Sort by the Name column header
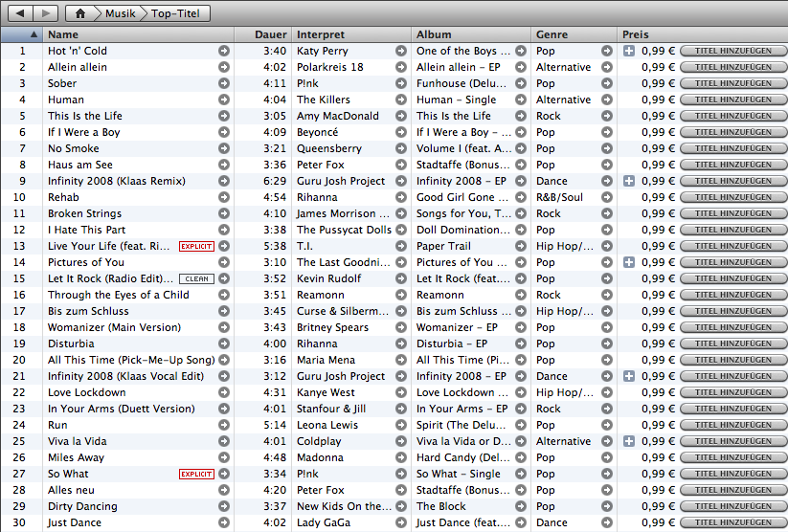The width and height of the screenshot is (788, 532). pos(138,34)
